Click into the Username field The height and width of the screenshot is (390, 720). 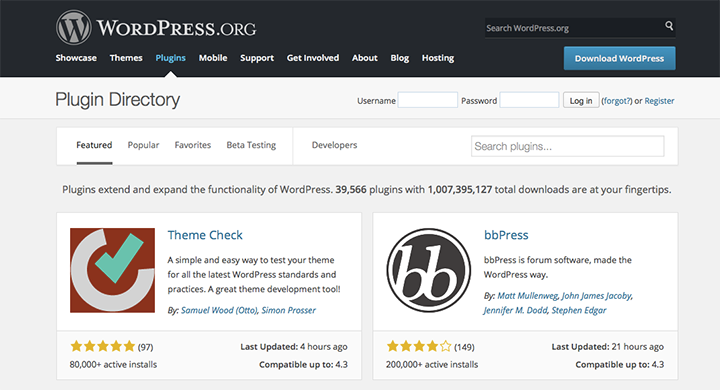click(428, 100)
